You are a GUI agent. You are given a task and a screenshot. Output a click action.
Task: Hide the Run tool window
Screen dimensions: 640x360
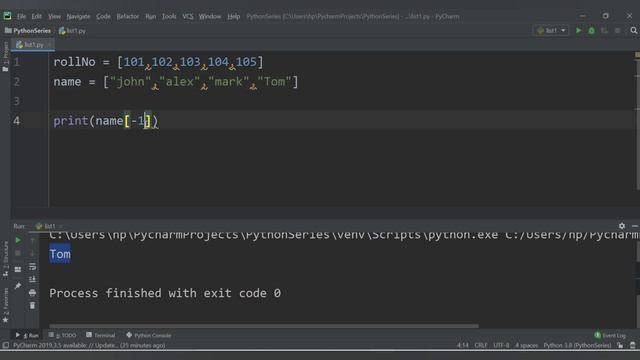(635, 226)
